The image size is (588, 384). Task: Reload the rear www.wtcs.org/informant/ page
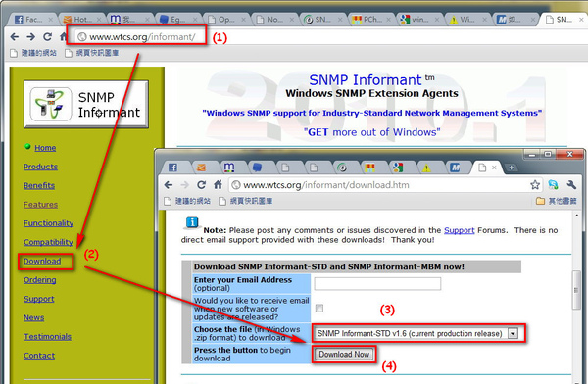tap(47, 37)
